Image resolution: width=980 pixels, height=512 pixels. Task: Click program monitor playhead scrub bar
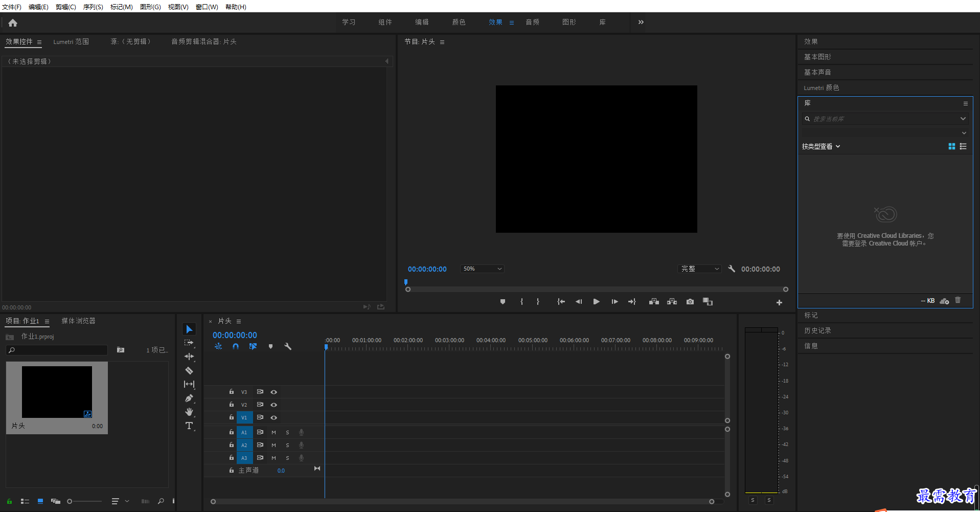click(x=597, y=290)
